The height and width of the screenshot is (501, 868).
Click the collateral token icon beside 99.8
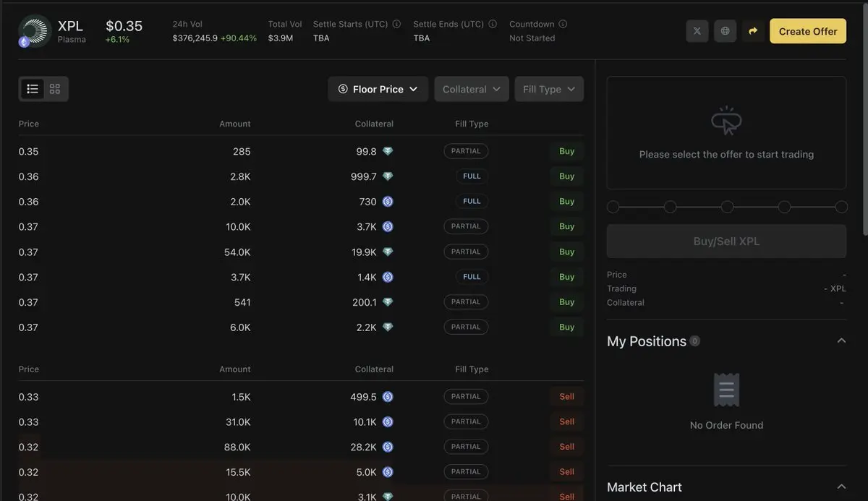pos(388,151)
